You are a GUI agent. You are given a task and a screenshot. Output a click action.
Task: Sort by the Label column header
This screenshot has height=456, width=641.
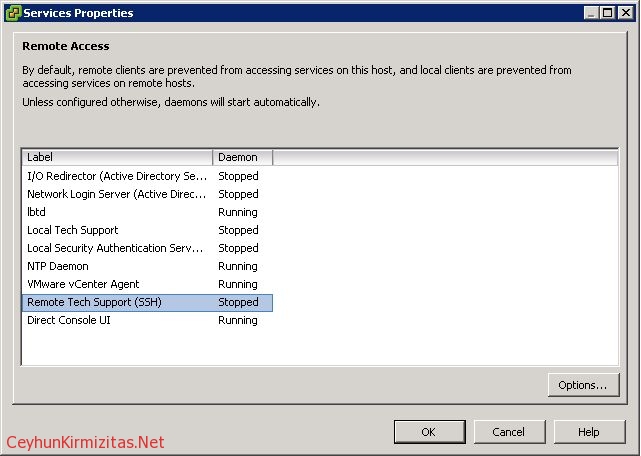[x=117, y=157]
